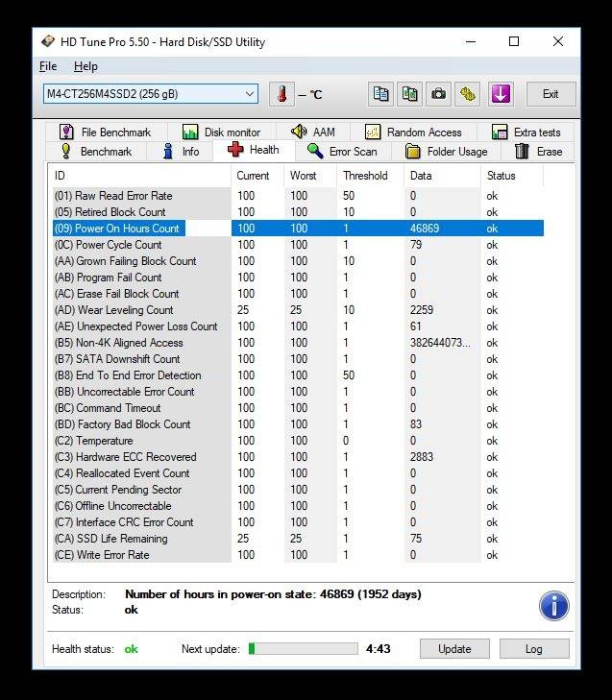Select the Uncorrectable Error Count row
This screenshot has height=700, width=612.
point(298,392)
